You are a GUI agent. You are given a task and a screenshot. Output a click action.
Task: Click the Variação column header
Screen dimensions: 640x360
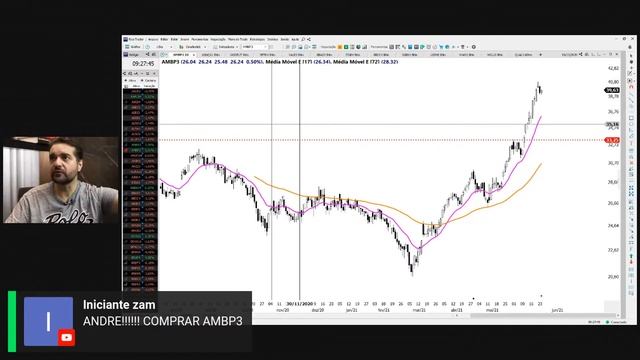[x=149, y=86]
